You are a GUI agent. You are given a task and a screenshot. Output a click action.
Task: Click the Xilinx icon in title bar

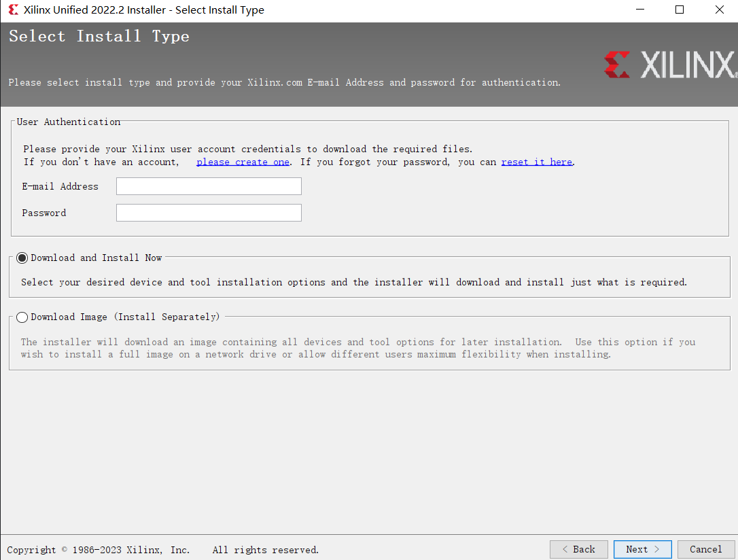[x=13, y=10]
